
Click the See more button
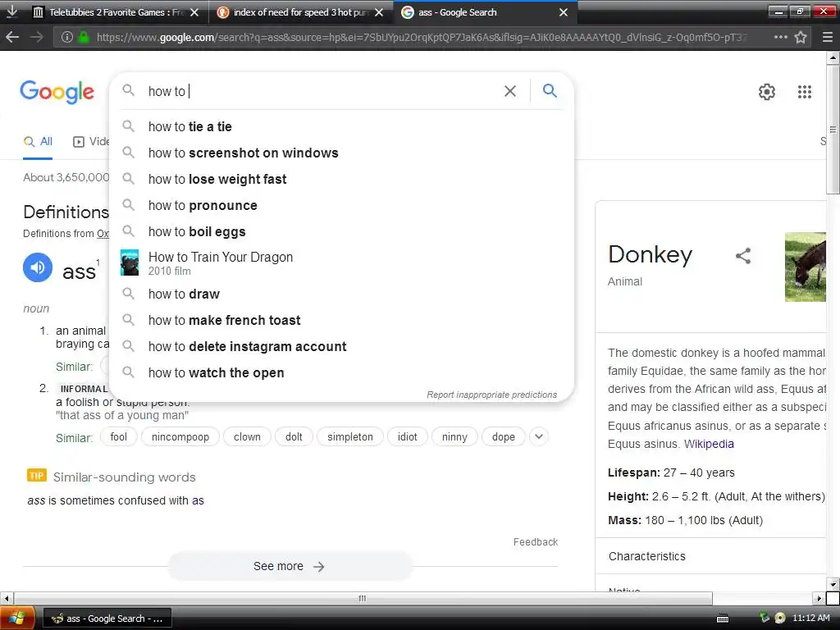[x=290, y=566]
